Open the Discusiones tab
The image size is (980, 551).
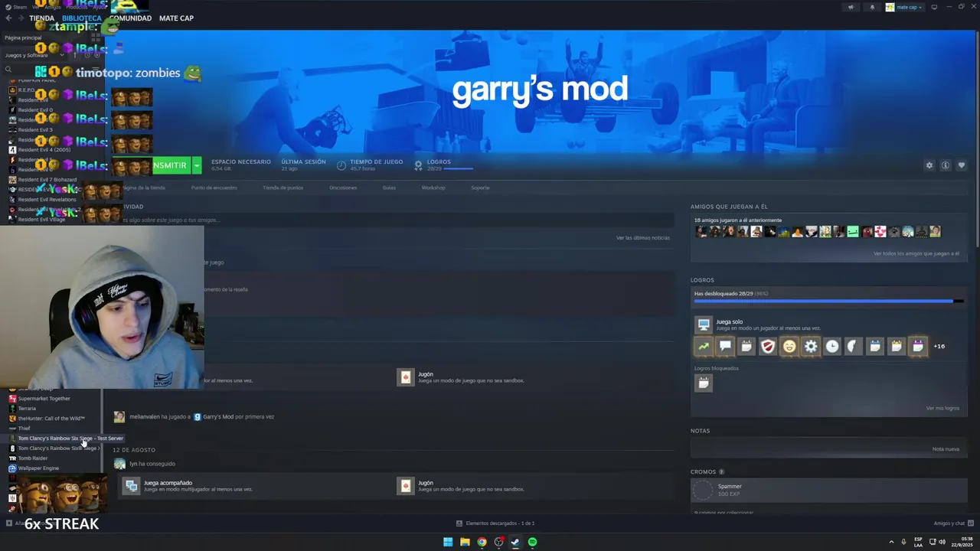tap(343, 187)
